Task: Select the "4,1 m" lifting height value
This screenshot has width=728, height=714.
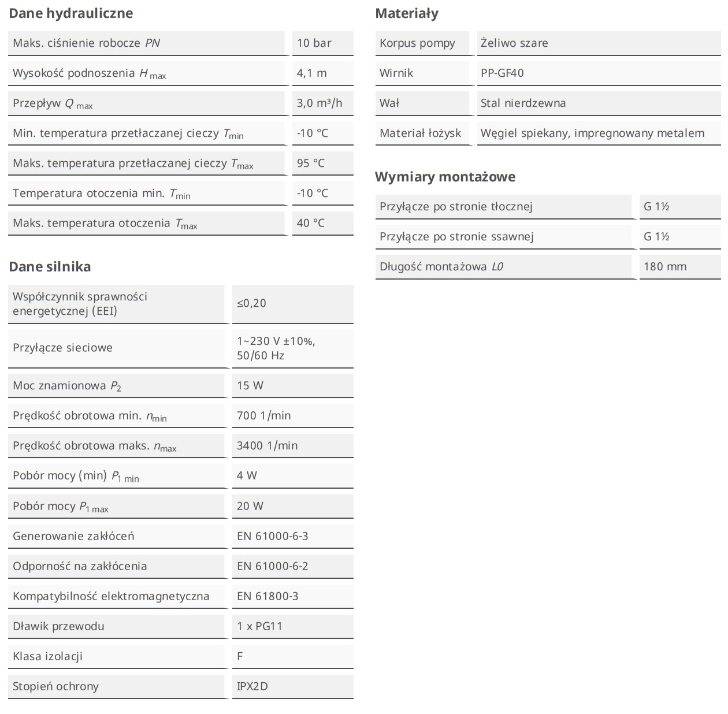Action: (312, 73)
